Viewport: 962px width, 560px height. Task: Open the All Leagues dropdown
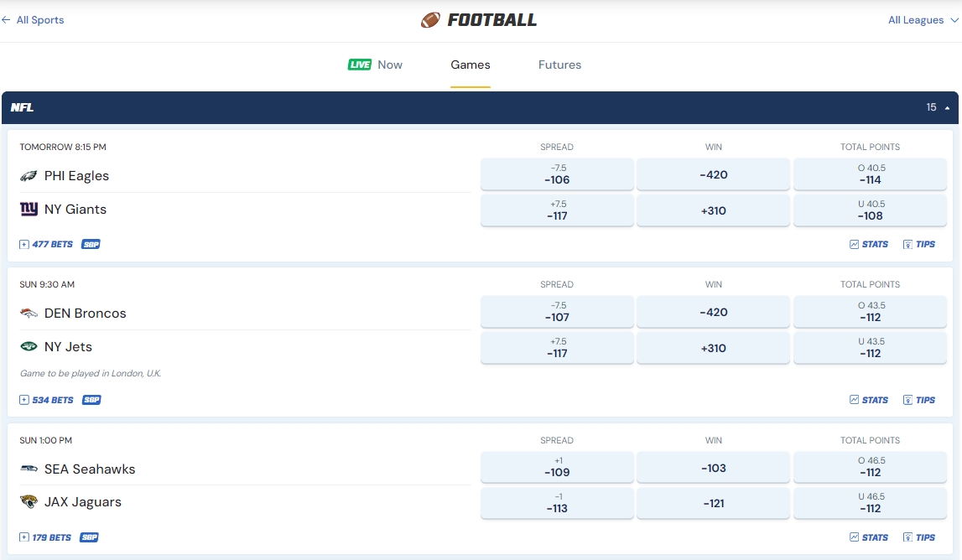point(923,20)
